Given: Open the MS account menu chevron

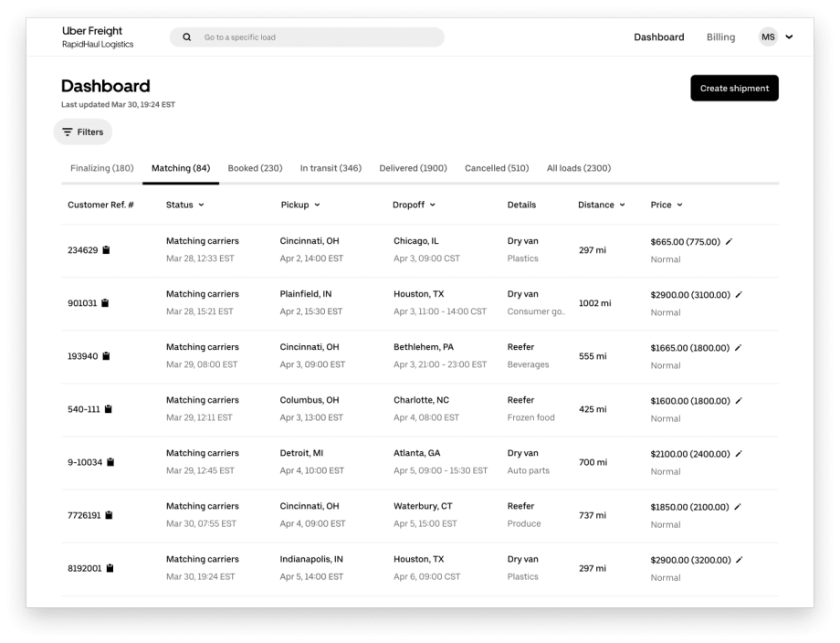Looking at the screenshot, I should pos(789,37).
